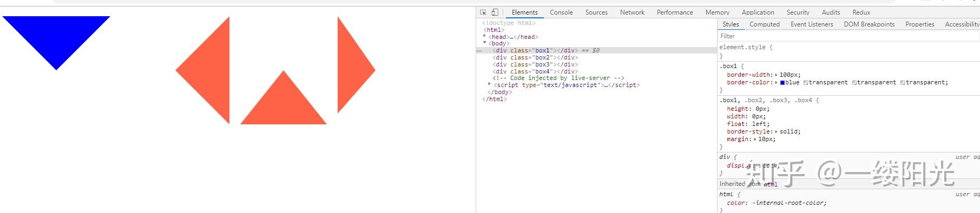Click the blue triangle shape

[56, 38]
